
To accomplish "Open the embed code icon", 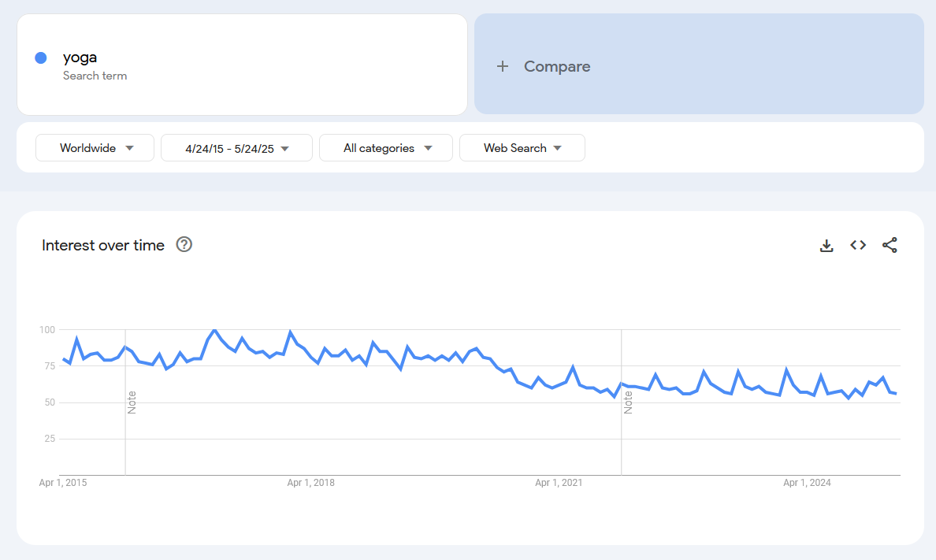I will click(858, 246).
